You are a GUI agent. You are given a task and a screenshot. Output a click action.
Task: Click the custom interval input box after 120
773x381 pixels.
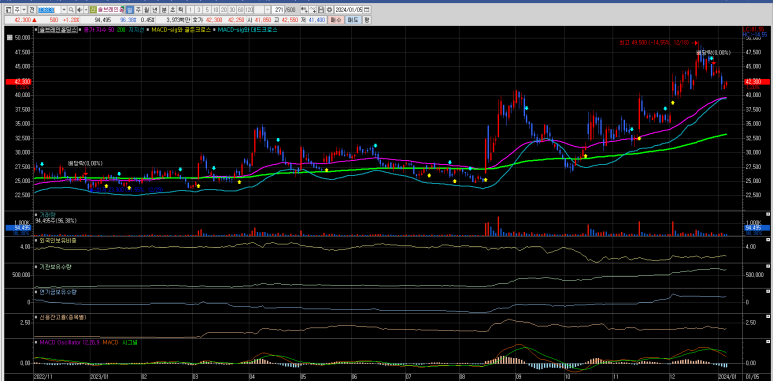[x=259, y=10]
